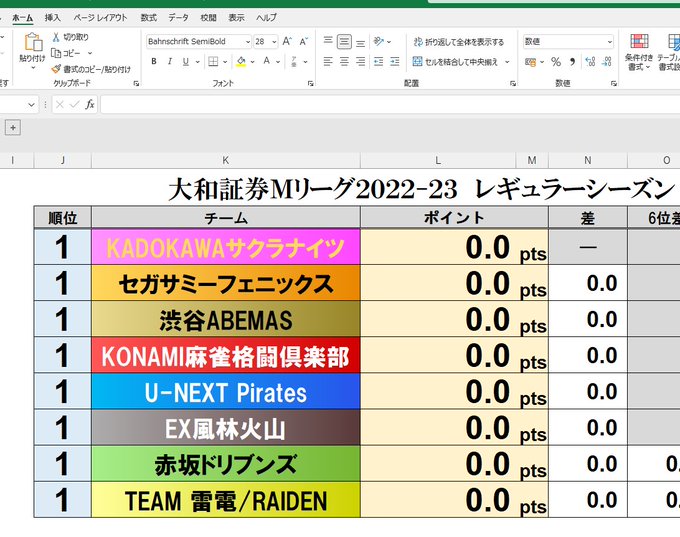Align text left
Viewport: 680px width, 537px height.
pos(328,62)
